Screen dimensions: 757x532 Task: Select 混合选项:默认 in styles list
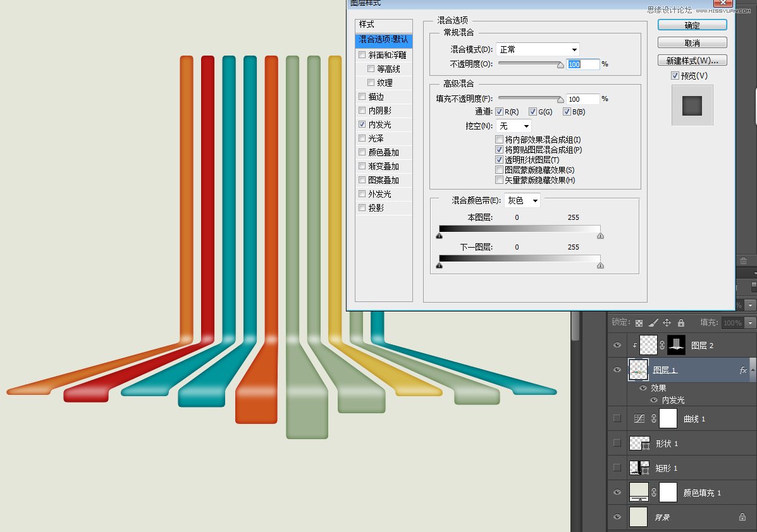coord(384,40)
